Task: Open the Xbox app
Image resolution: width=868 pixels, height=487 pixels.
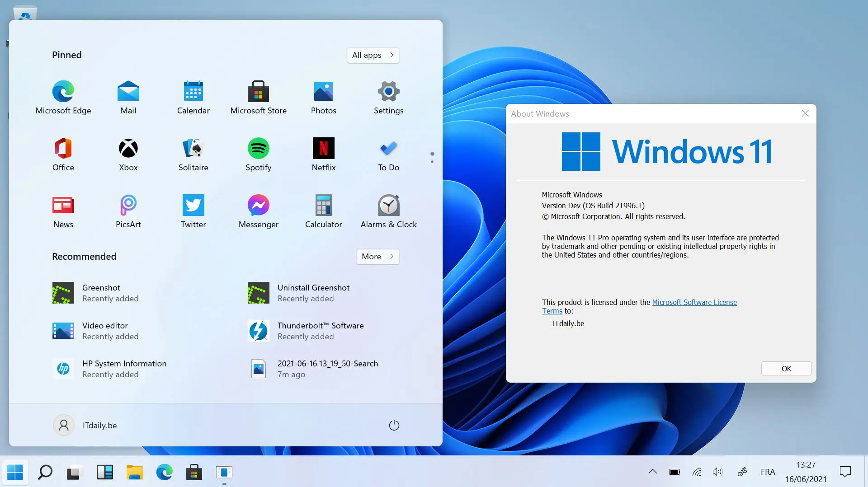Action: pyautogui.click(x=128, y=155)
